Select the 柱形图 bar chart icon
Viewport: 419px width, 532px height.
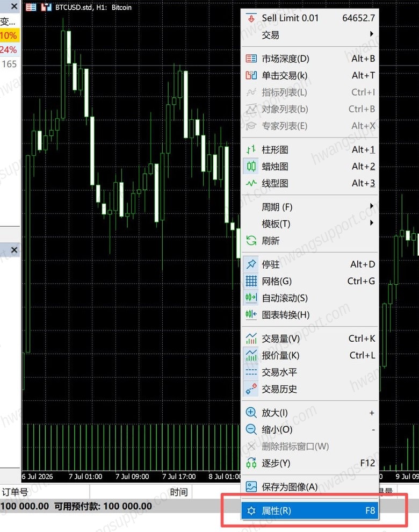[x=251, y=149]
